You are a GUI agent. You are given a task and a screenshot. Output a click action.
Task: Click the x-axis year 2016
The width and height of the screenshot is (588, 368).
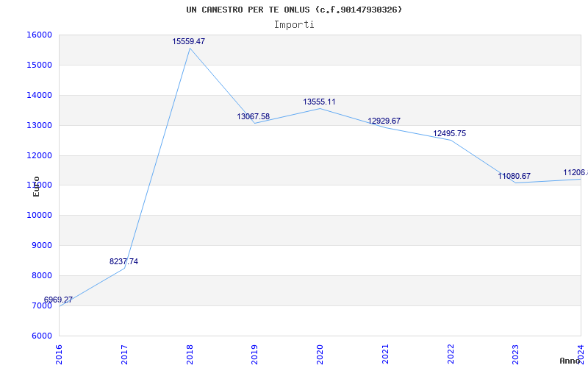(59, 354)
